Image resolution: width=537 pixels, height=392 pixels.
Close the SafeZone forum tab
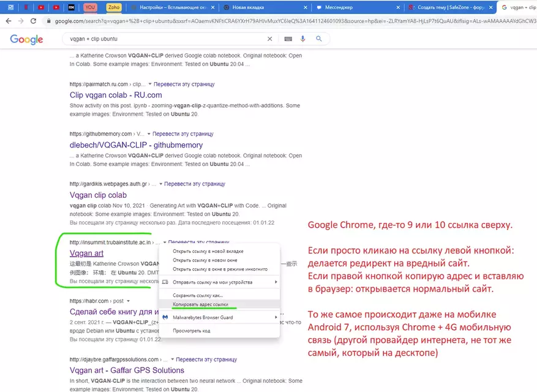click(490, 7)
